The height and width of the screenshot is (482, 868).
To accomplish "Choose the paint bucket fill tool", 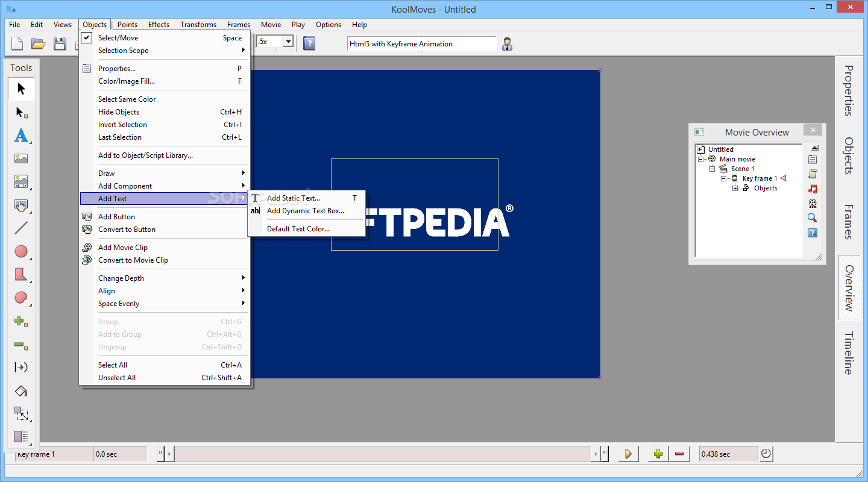I will (x=21, y=391).
